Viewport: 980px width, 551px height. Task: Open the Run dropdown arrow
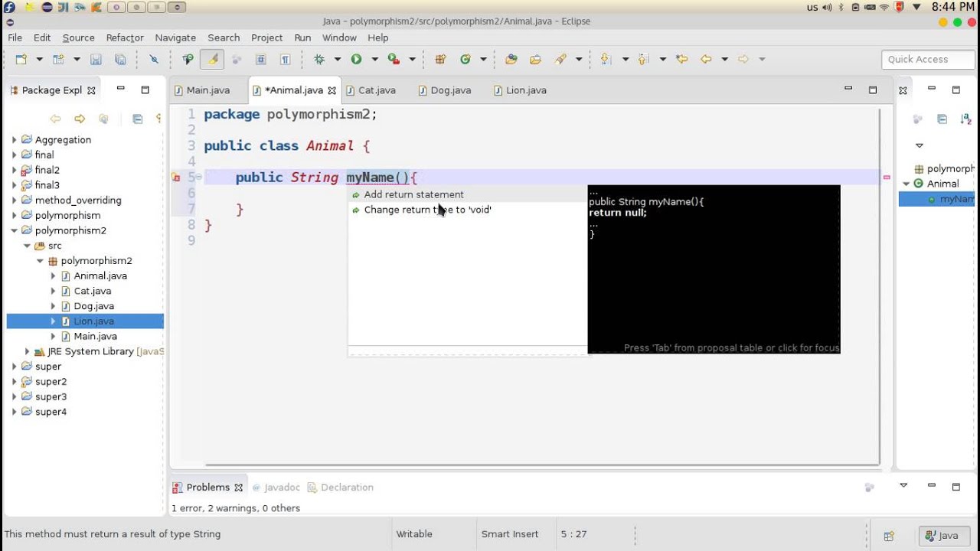click(374, 59)
